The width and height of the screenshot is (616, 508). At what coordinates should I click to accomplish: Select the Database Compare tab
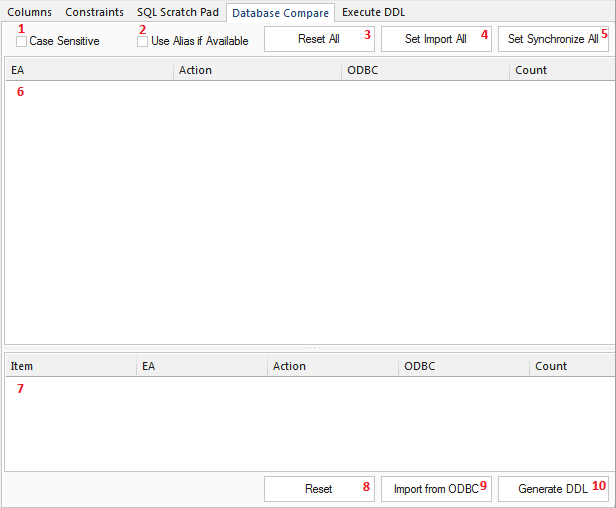(279, 13)
